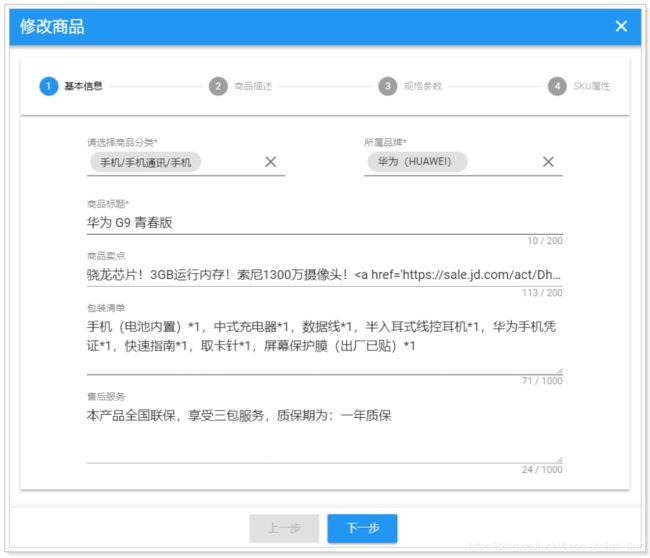The image size is (650, 558).
Task: Click the 下一步 button
Action: point(362,528)
